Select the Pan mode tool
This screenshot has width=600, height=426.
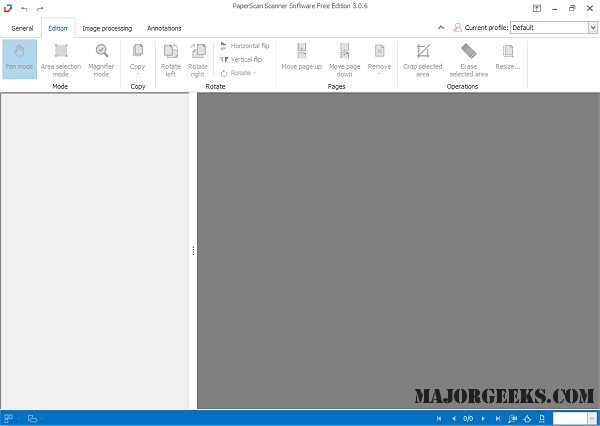pos(19,58)
